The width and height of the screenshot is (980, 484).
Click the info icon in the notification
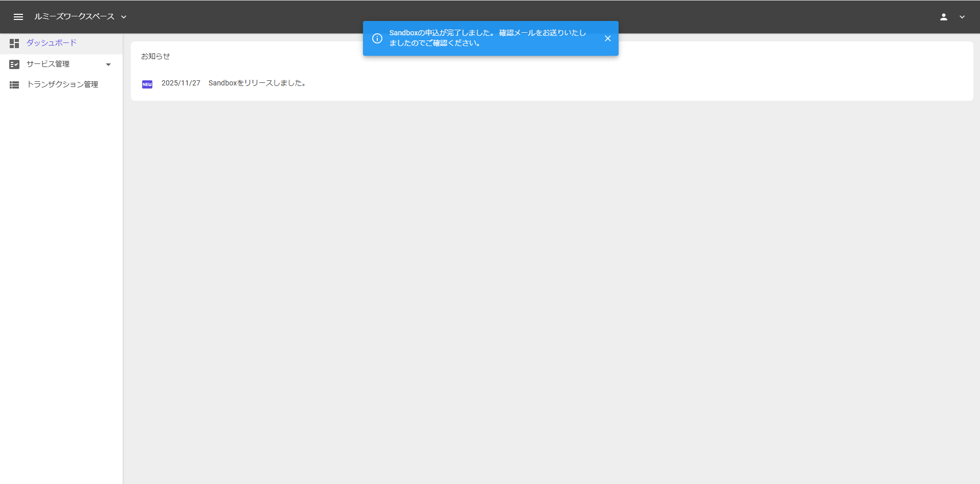(377, 38)
